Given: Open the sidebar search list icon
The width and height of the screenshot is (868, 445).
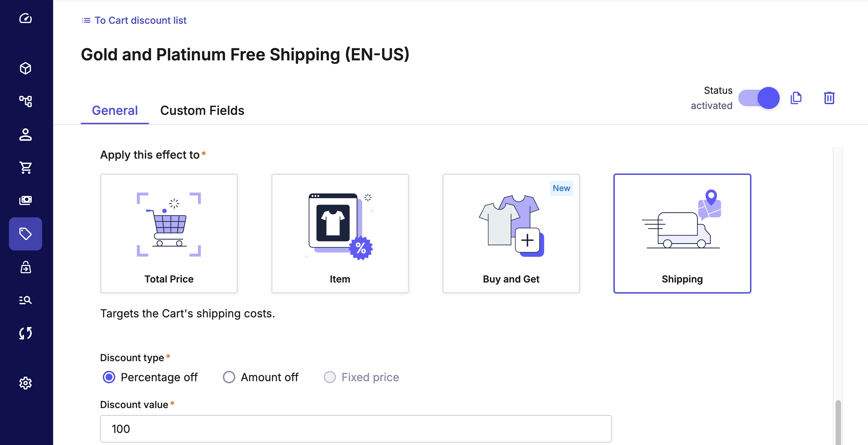Looking at the screenshot, I should (26, 300).
